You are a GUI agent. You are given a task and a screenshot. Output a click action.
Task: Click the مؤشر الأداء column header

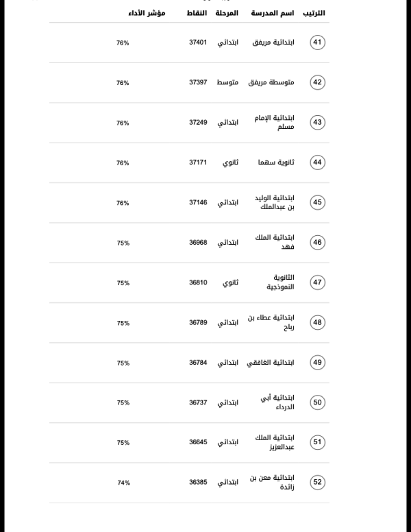click(x=147, y=13)
